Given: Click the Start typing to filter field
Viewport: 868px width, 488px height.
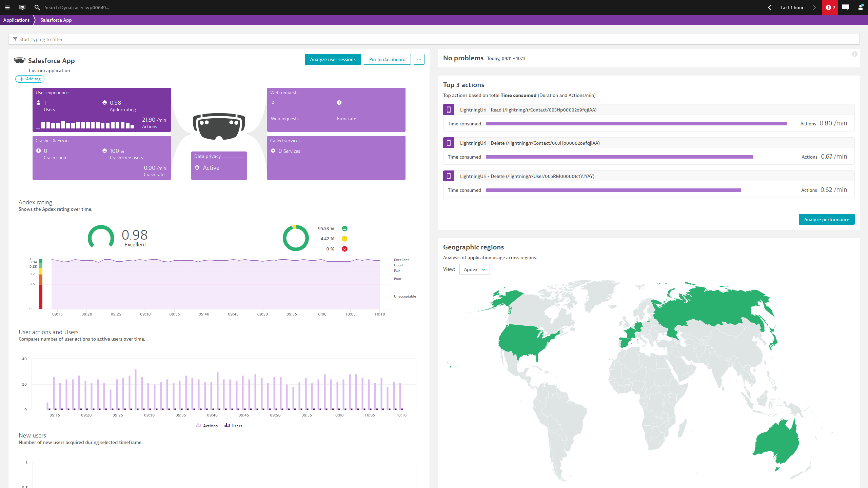Looking at the screenshot, I should 434,39.
